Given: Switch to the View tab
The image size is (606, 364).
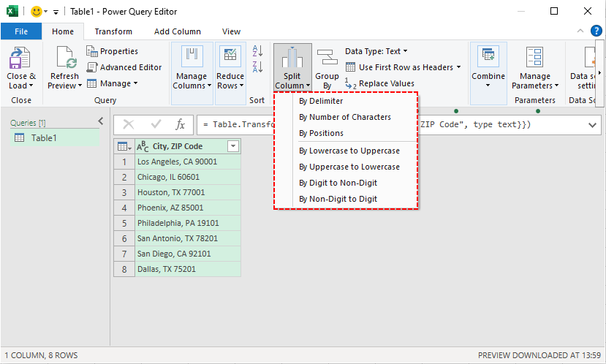Looking at the screenshot, I should click(231, 31).
